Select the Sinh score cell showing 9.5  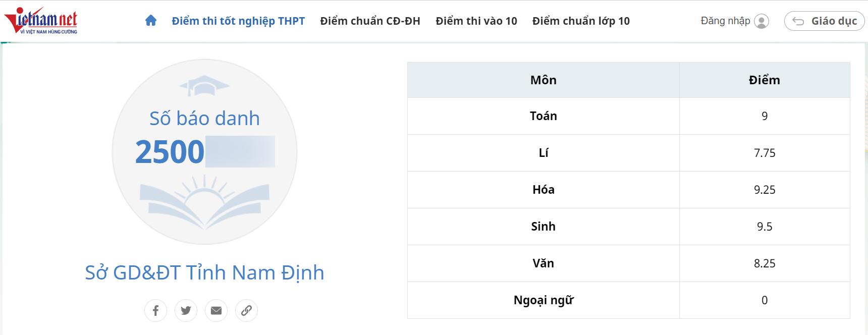765,226
